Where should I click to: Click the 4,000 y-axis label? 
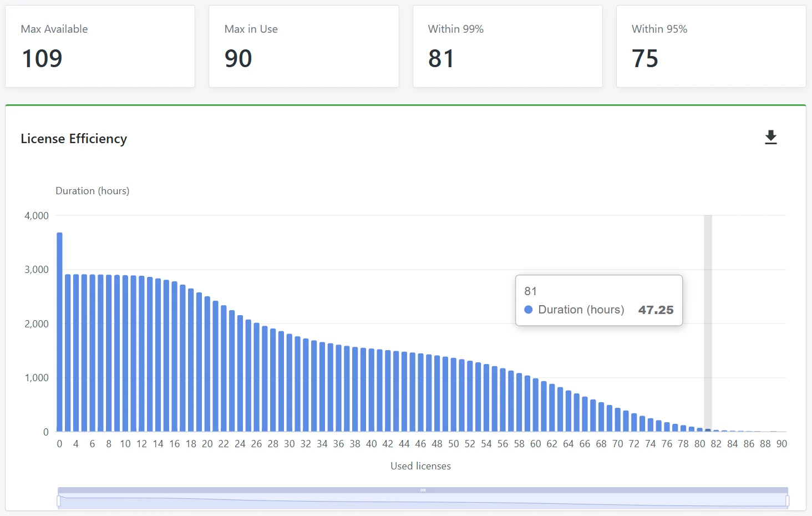pyautogui.click(x=37, y=216)
